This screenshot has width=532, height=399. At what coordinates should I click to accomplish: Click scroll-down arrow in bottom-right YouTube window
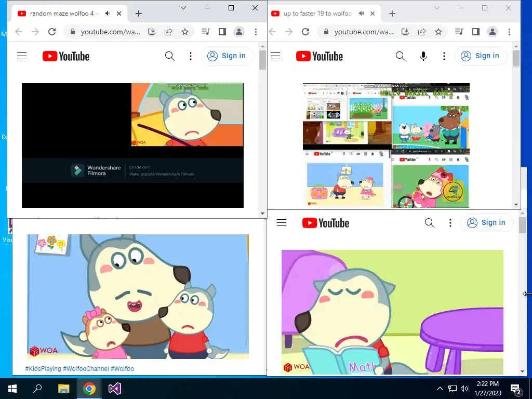pos(523,371)
